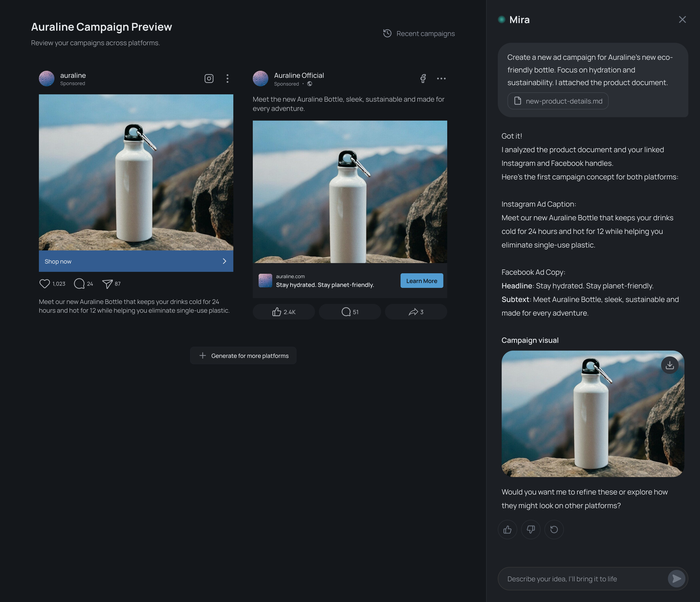The width and height of the screenshot is (700, 602).
Task: Click the Learn More button
Action: [422, 281]
